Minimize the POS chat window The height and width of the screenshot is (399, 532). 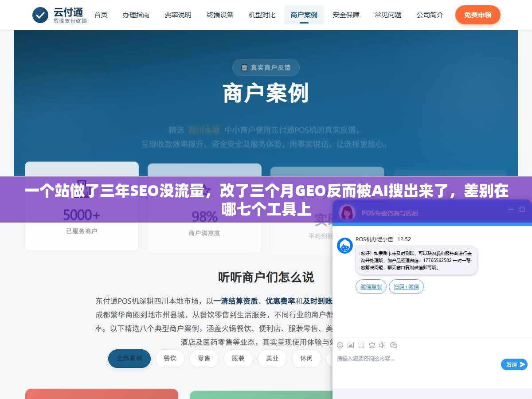click(511, 209)
